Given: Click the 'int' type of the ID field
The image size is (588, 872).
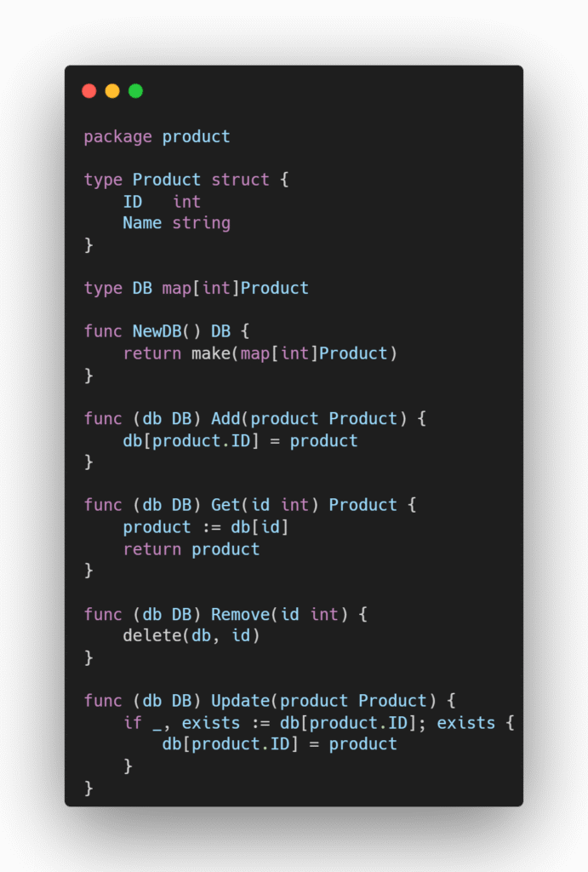Looking at the screenshot, I should (186, 202).
